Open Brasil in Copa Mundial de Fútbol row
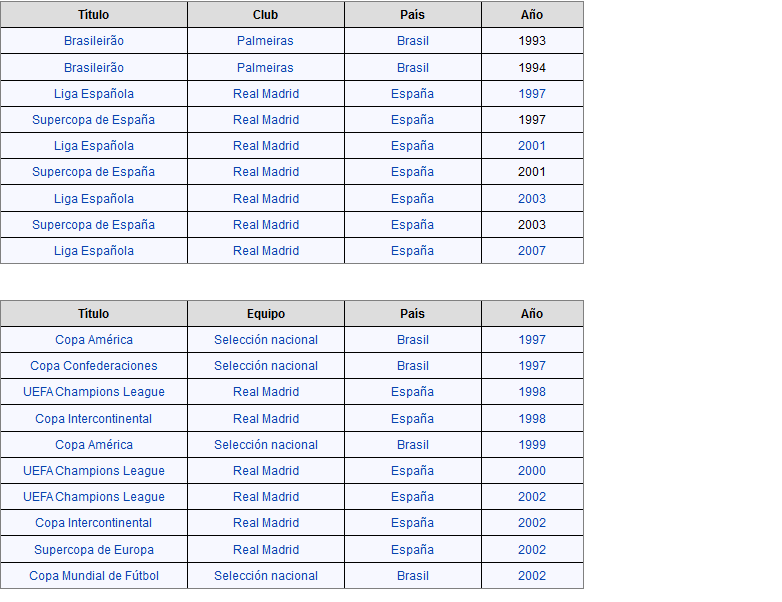Screen dimensions: 782x602 coord(412,575)
